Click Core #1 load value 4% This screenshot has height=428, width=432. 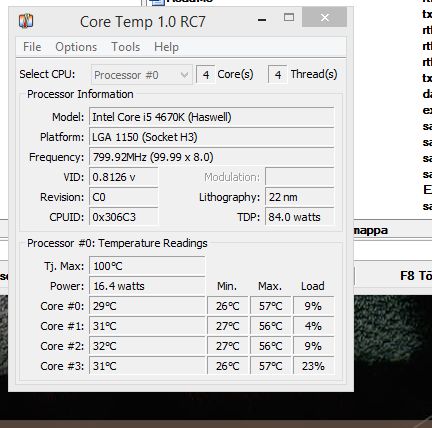coord(314,326)
